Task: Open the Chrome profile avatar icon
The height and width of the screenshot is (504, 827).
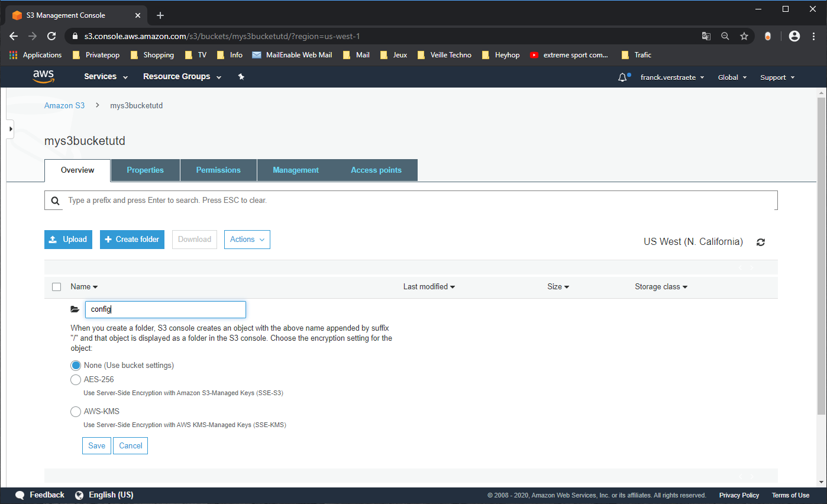Action: [x=794, y=36]
